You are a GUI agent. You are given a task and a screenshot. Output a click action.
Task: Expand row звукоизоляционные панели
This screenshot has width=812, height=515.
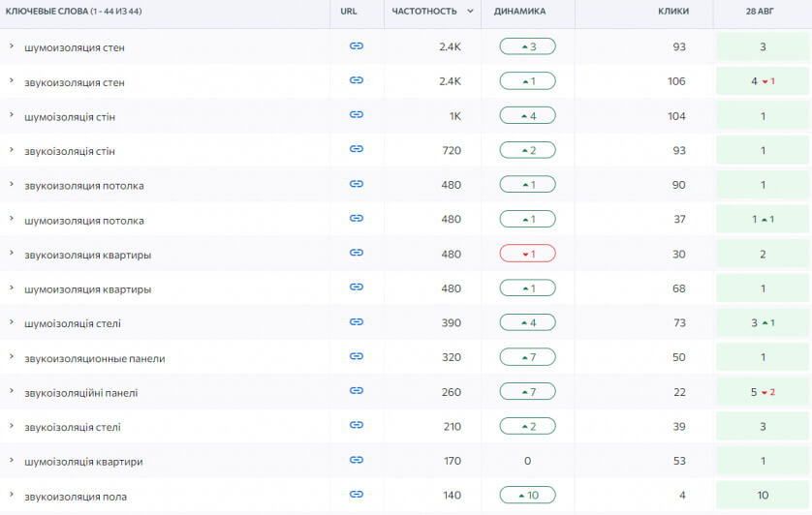tap(11, 356)
